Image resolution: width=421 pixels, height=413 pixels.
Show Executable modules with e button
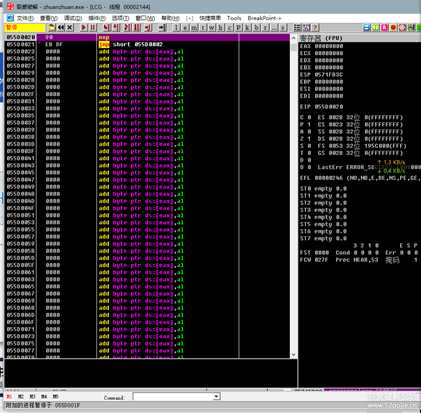click(x=185, y=28)
